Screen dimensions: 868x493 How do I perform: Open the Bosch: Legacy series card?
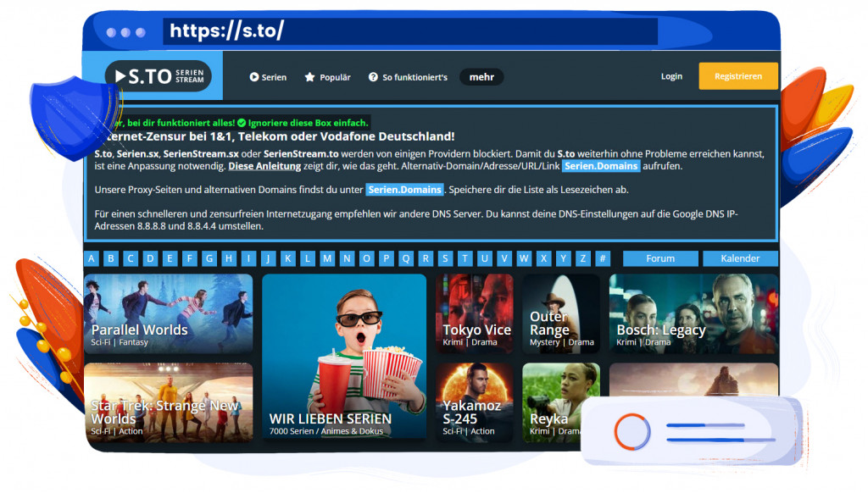click(693, 313)
